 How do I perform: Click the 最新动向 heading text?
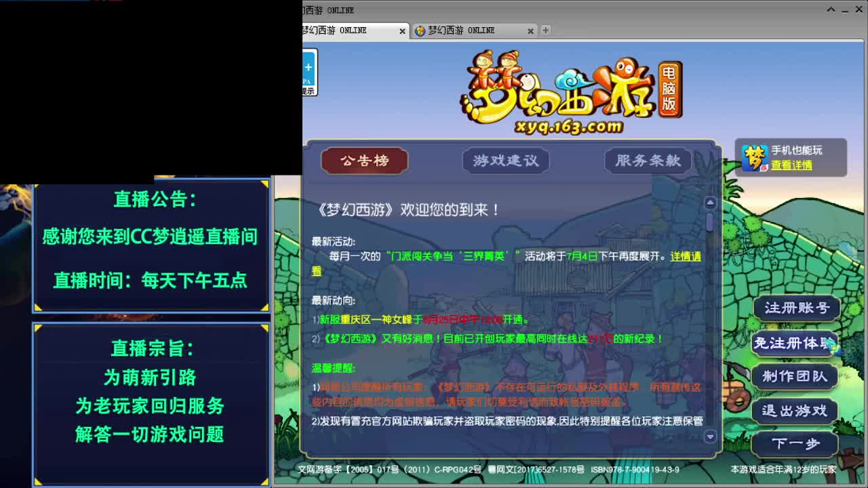click(334, 300)
